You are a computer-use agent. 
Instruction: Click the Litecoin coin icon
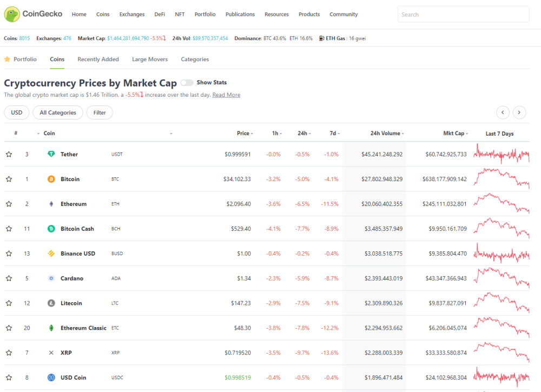coord(51,303)
